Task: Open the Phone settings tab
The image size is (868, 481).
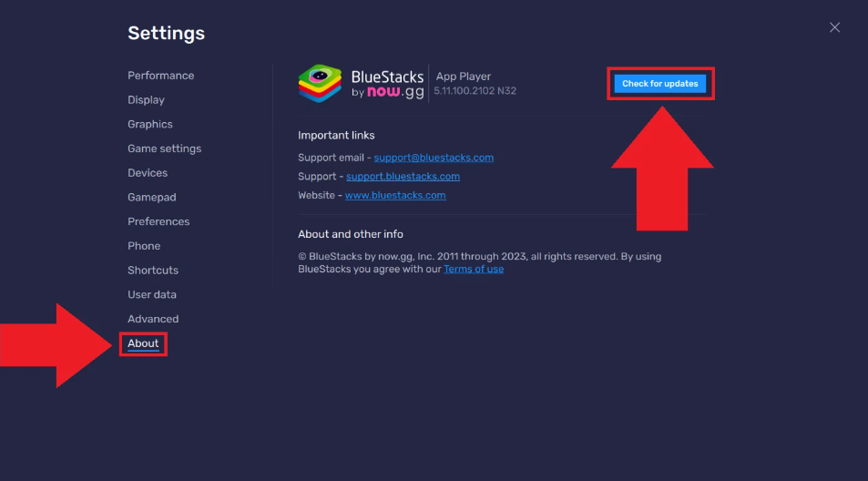Action: [x=144, y=246]
